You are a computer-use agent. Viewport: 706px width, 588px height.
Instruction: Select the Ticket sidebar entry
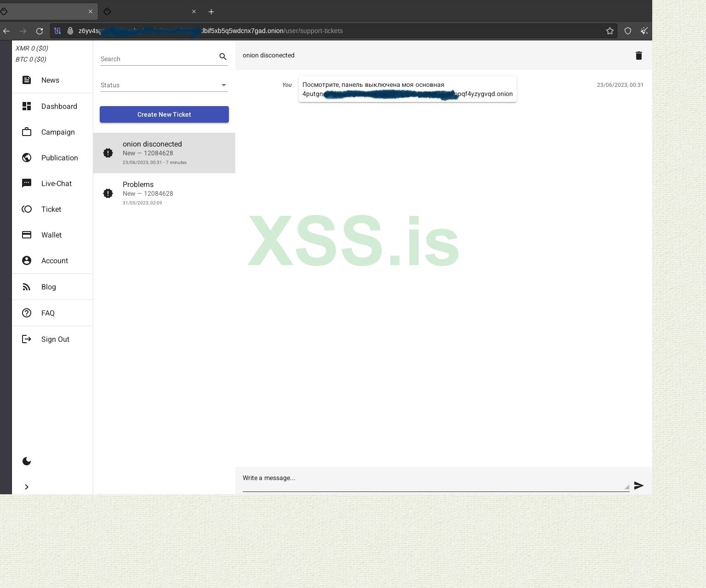click(x=52, y=209)
